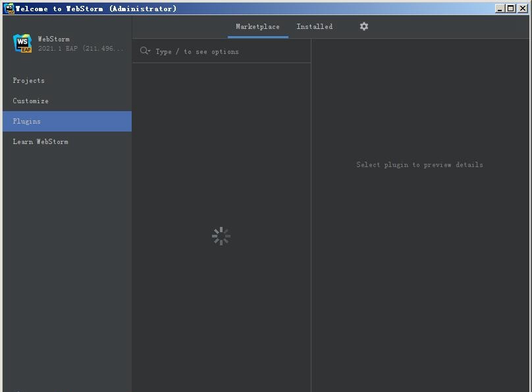The width and height of the screenshot is (532, 392).
Task: Switch to the Installed tab
Action: pos(315,27)
